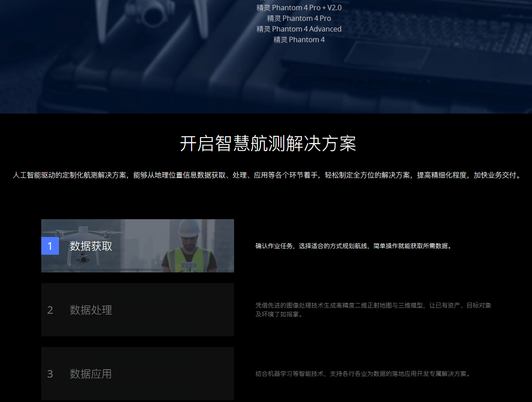
Task: Click the number 2 beside 数据处理
Action: coord(50,310)
